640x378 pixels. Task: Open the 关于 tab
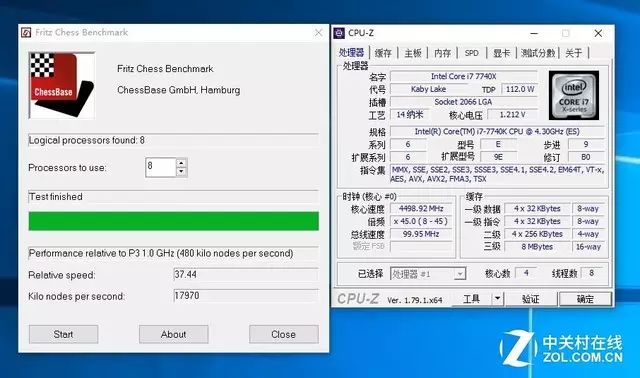(x=573, y=53)
